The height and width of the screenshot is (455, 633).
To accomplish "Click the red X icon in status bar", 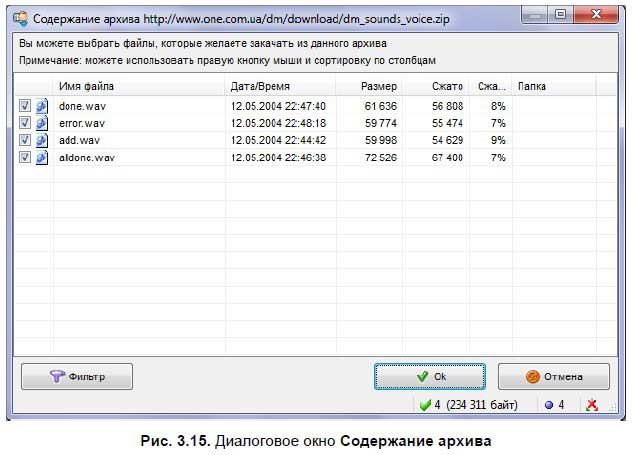I will 592,405.
